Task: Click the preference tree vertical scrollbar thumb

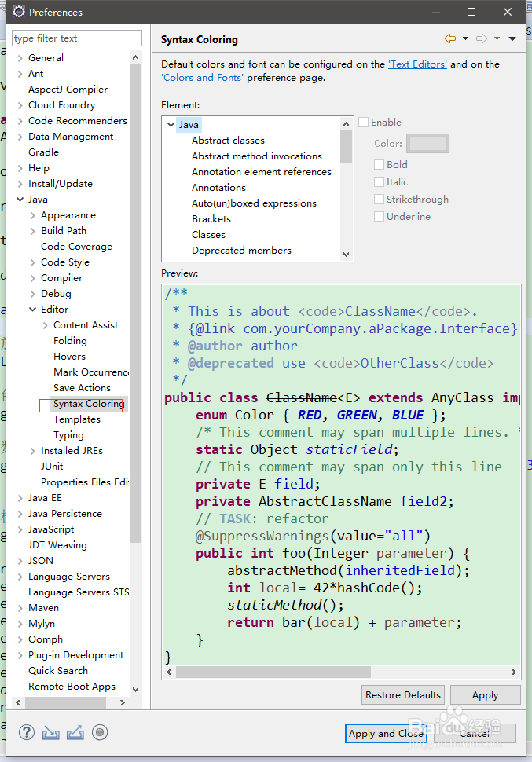Action: [136, 304]
